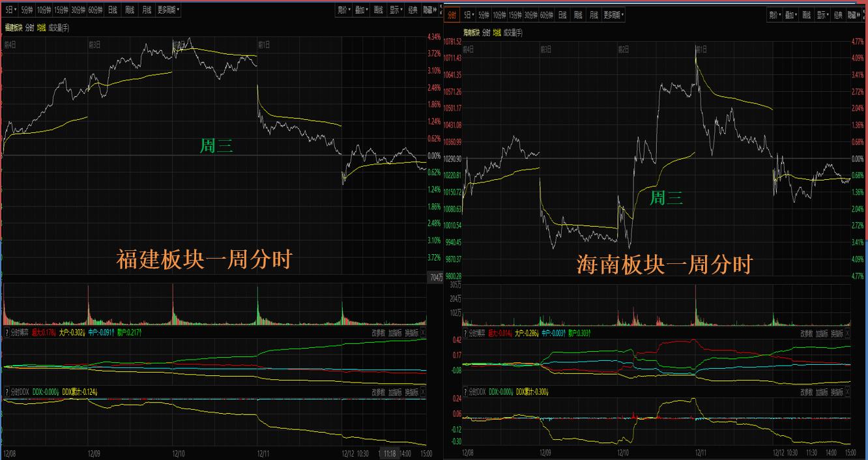Viewport: 868px width, 460px height.
Task: Click fullscreen expand icon in Hainan toolbar
Action: (864, 15)
